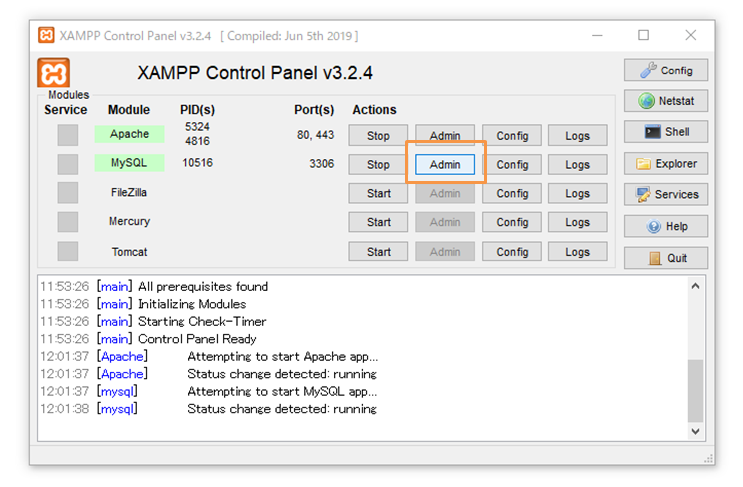View MySQL Logs
Screen dimensions: 743x487
click(578, 164)
